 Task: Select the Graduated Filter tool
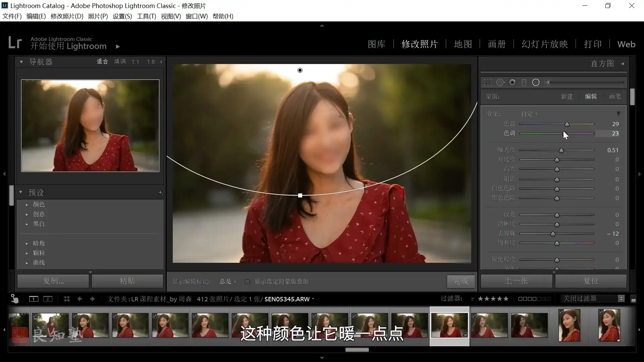click(x=524, y=82)
